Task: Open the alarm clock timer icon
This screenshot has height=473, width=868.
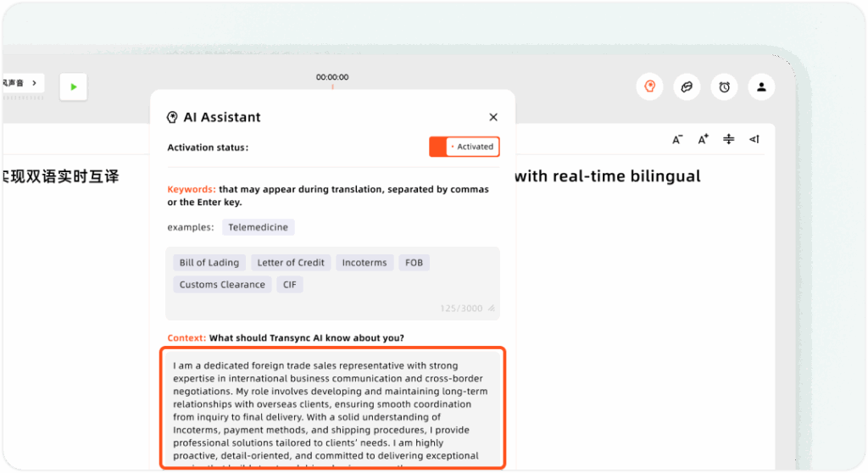Action: 725,86
